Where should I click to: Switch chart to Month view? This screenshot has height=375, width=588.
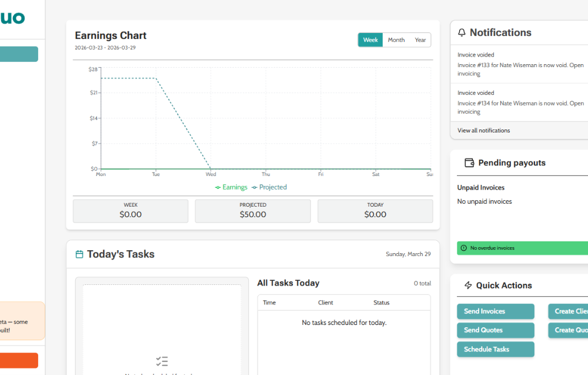click(396, 40)
